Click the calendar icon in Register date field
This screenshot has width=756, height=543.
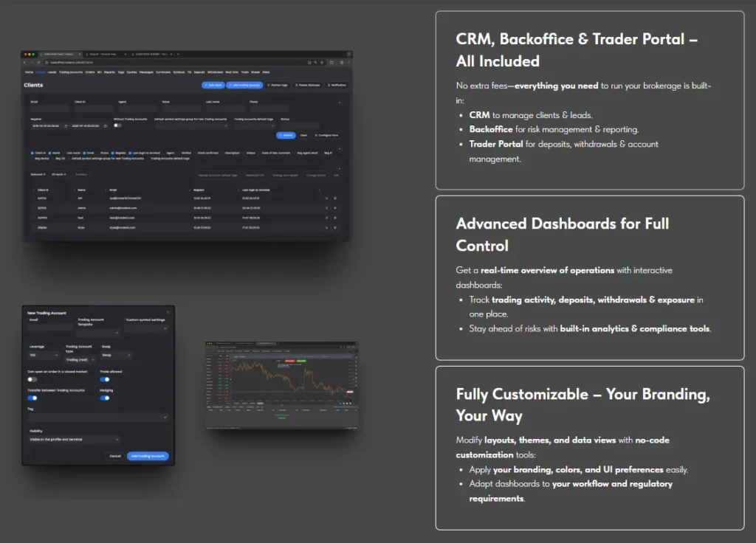point(66,126)
